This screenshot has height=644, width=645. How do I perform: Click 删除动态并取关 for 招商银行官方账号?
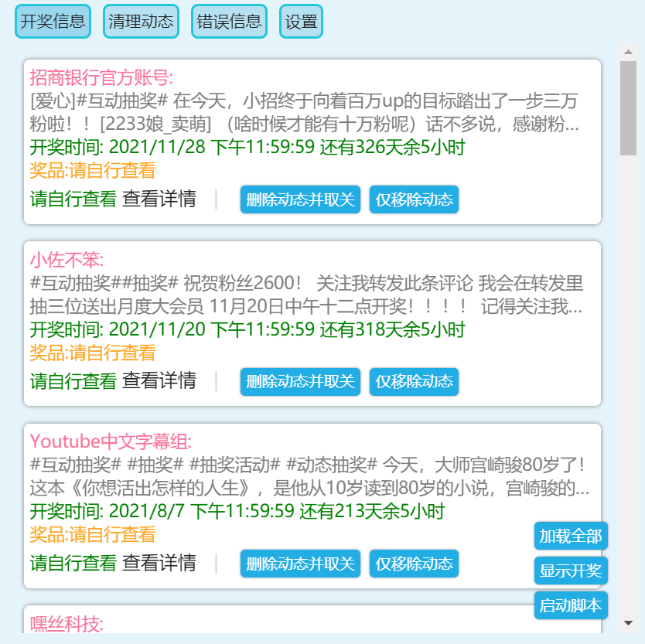tap(300, 199)
